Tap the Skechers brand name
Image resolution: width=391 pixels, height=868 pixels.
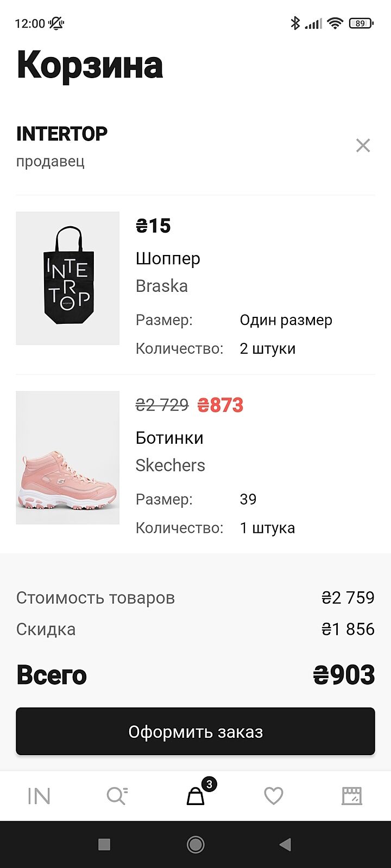click(171, 465)
